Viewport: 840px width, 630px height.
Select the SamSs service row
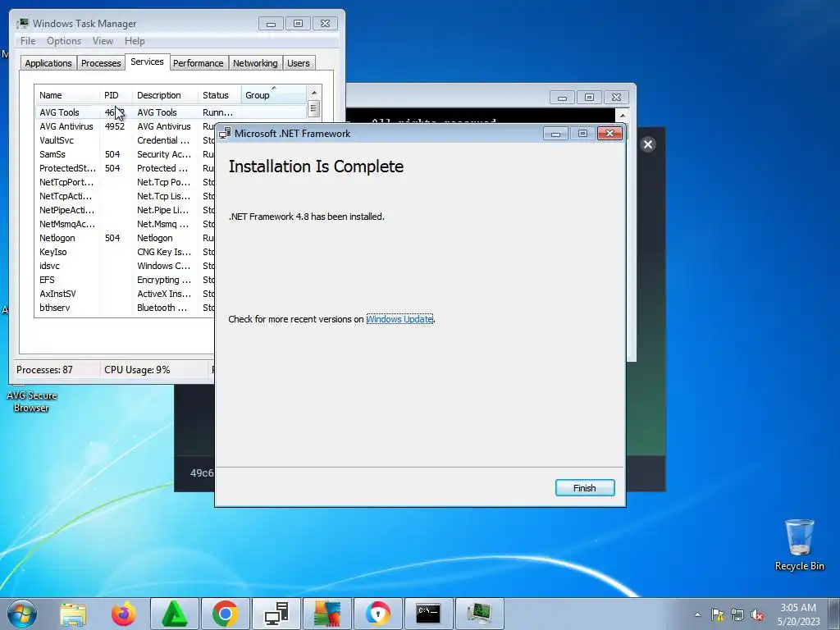click(x=125, y=154)
